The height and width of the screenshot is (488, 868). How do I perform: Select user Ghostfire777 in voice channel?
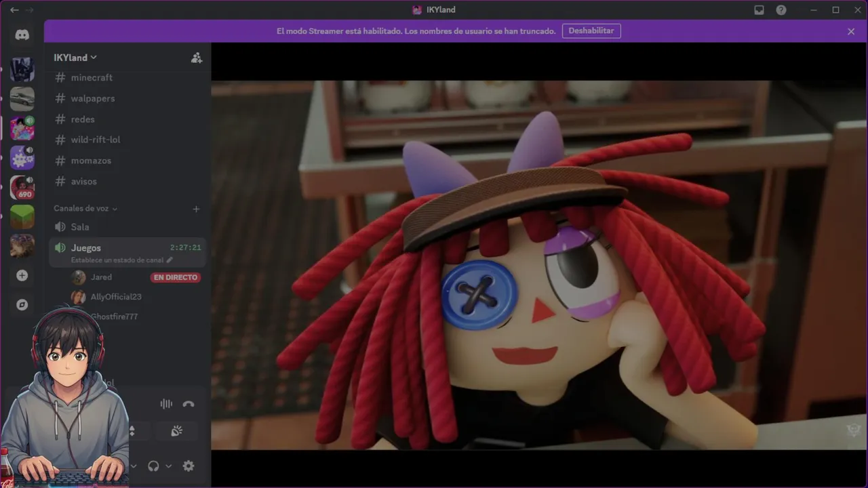[114, 317]
